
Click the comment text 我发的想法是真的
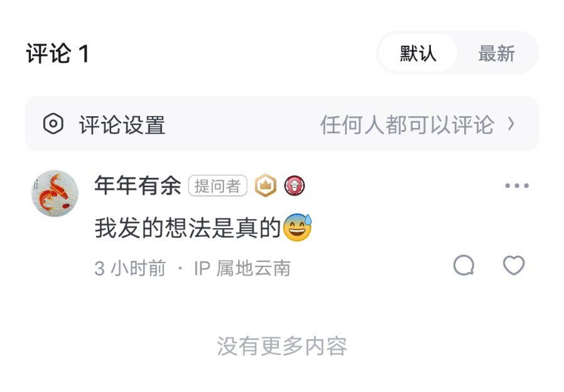pos(188,228)
